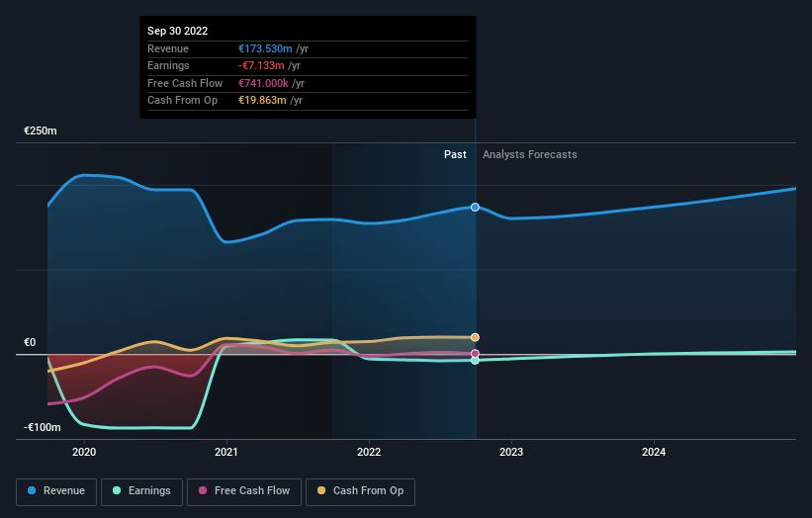This screenshot has width=812, height=518.
Task: Click the blue Revenue data point marker
Action: [x=475, y=207]
